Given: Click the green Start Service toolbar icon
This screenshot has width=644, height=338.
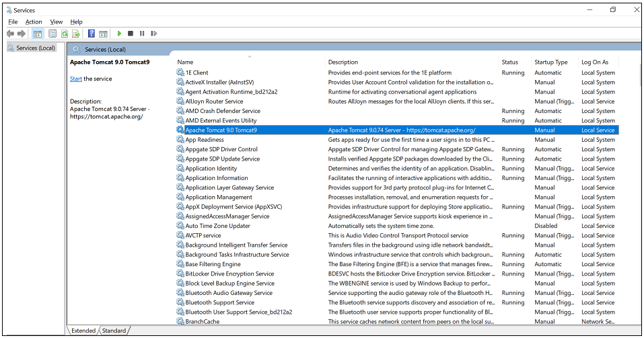Looking at the screenshot, I should (x=119, y=34).
